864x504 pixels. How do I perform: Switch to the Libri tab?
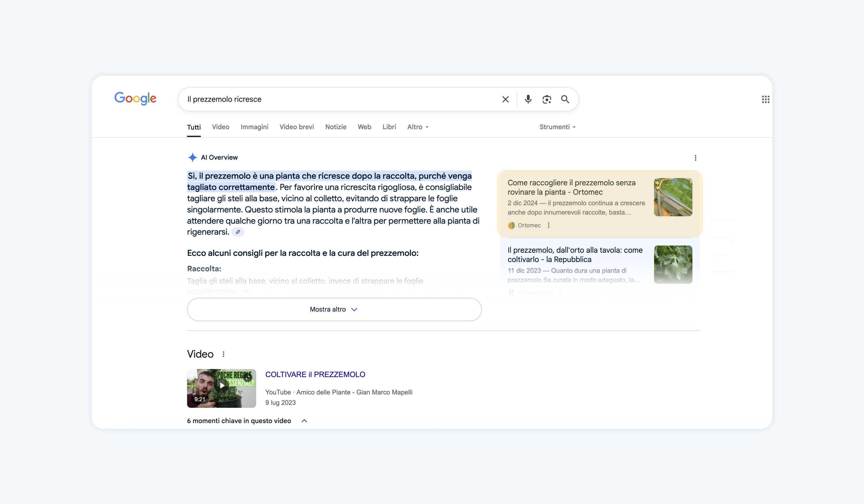click(x=389, y=127)
